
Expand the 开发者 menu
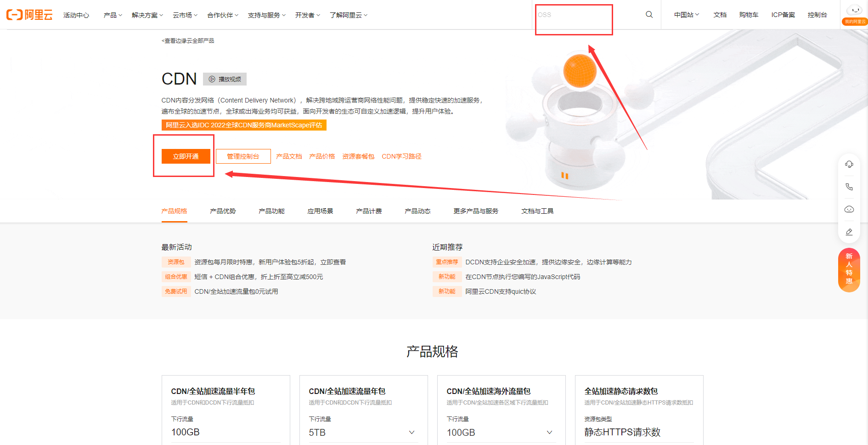tap(308, 15)
